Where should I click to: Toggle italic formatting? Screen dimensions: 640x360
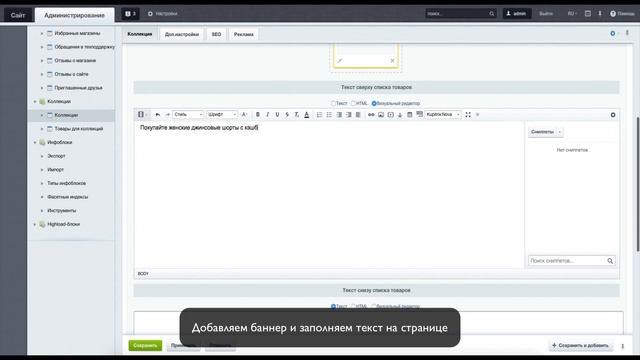(x=267, y=115)
